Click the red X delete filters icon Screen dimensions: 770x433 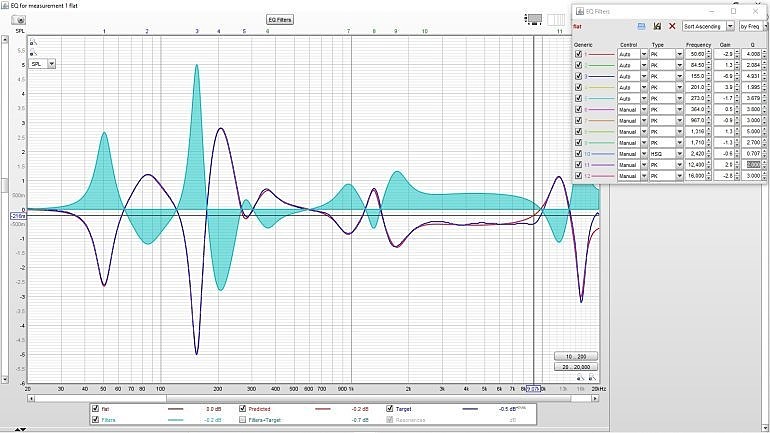[672, 26]
